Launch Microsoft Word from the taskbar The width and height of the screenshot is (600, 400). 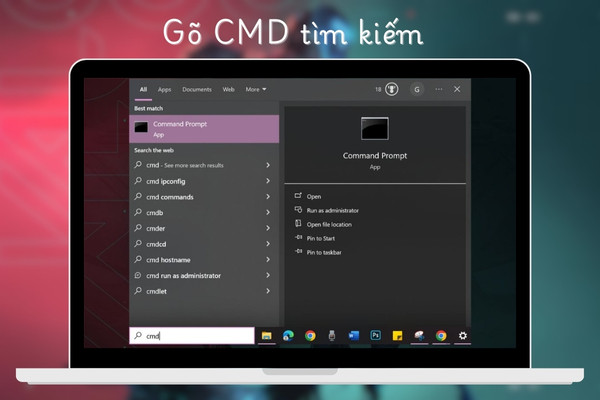[354, 336]
